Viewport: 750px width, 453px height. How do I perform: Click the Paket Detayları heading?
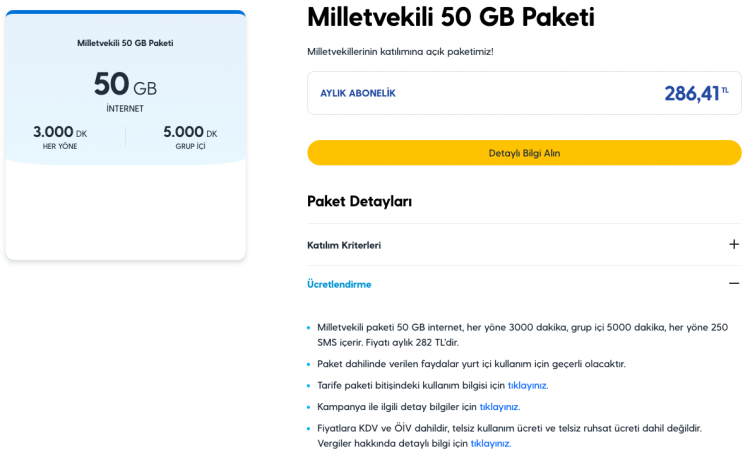(359, 201)
